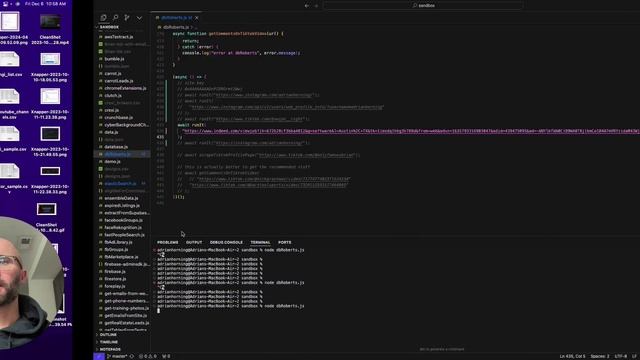
Task: Select Xnapper 11-11.23.39.png desktop file
Action: 50,104
